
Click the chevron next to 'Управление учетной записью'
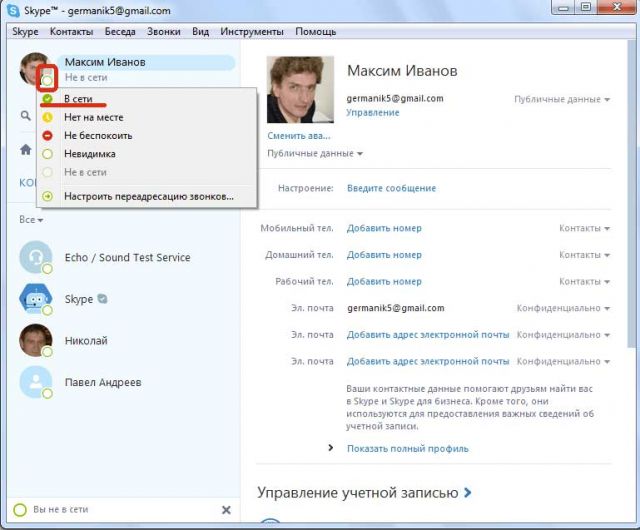pyautogui.click(x=468, y=493)
